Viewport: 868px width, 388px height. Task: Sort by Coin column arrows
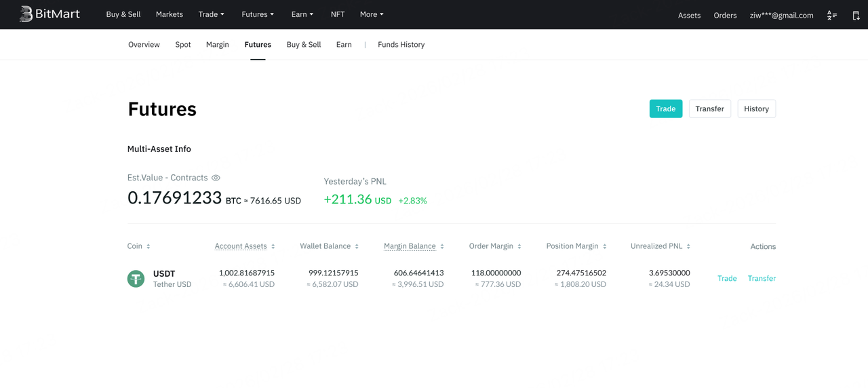point(149,247)
